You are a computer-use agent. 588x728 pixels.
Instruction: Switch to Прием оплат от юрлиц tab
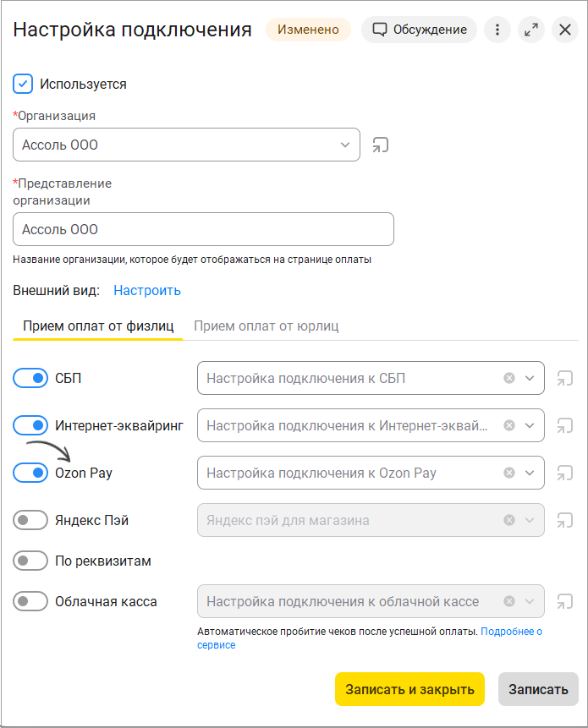pyautogui.click(x=267, y=326)
